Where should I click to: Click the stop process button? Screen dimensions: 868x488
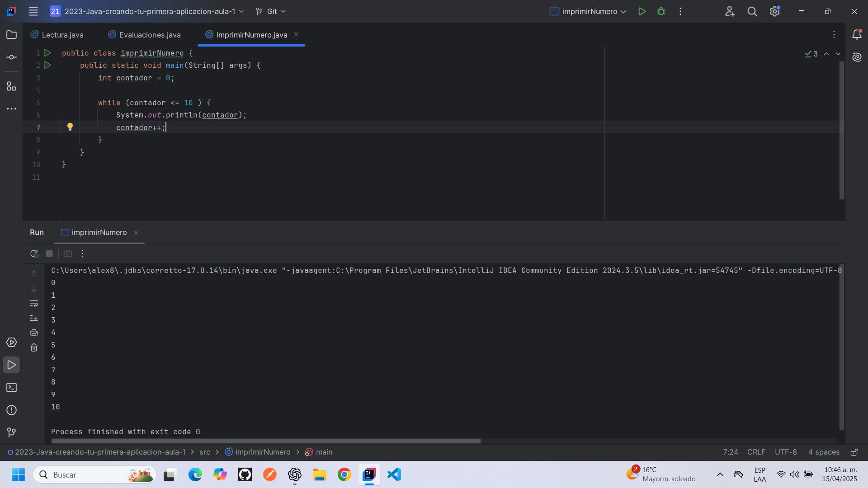coord(49,253)
